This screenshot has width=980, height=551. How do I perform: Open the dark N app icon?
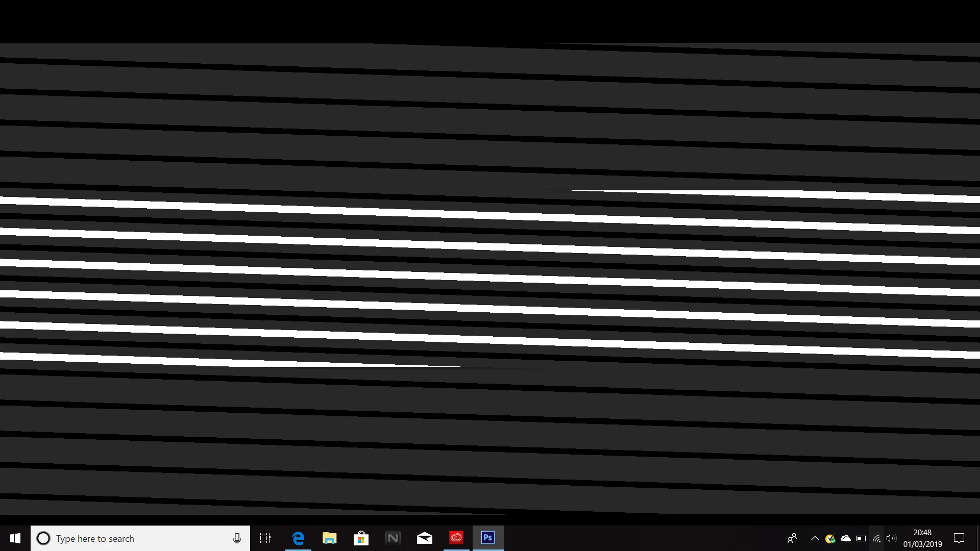393,538
